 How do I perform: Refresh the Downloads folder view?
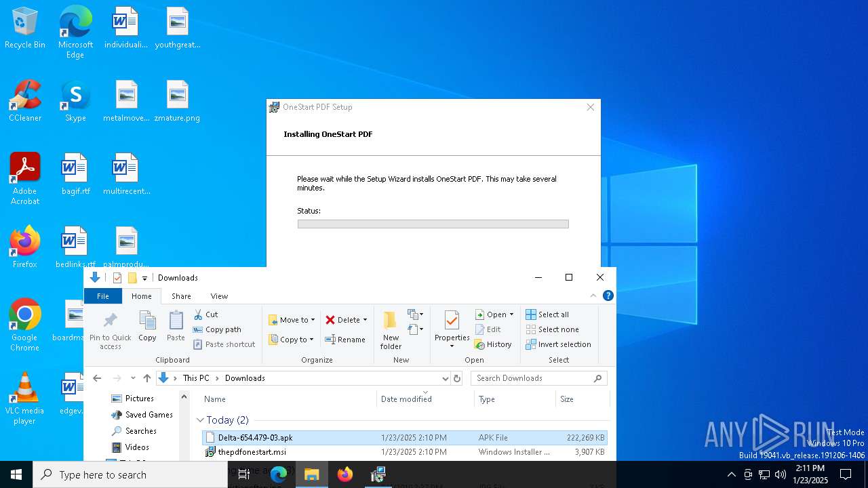click(457, 378)
